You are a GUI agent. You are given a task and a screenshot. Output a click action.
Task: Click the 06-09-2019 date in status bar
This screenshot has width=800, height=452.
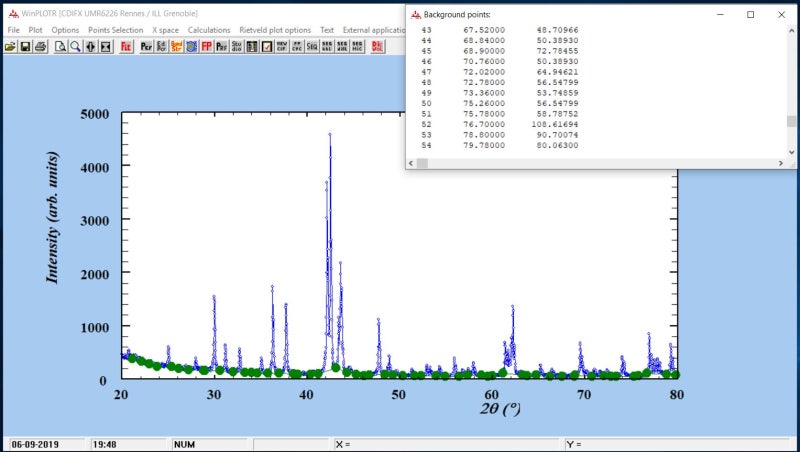tap(35, 444)
